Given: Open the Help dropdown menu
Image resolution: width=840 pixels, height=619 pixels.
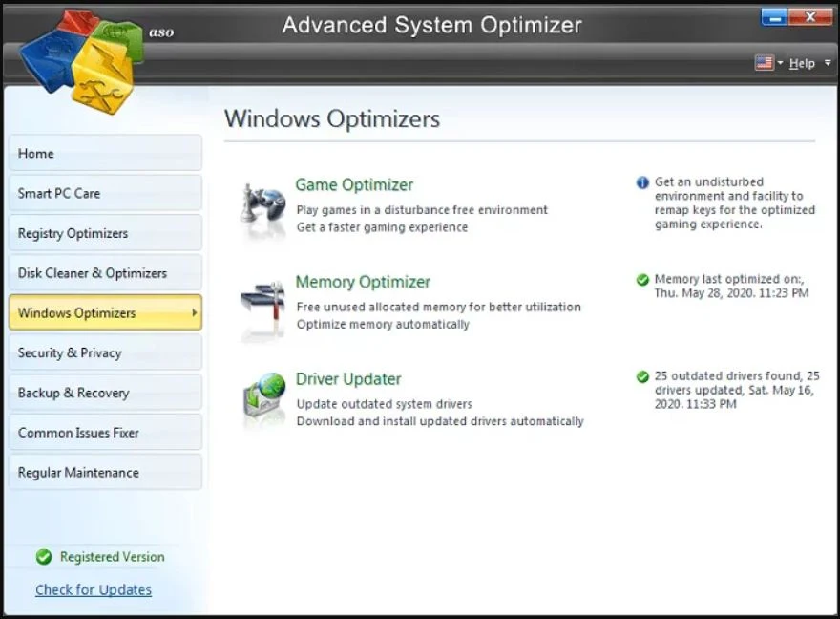Looking at the screenshot, I should (x=803, y=63).
